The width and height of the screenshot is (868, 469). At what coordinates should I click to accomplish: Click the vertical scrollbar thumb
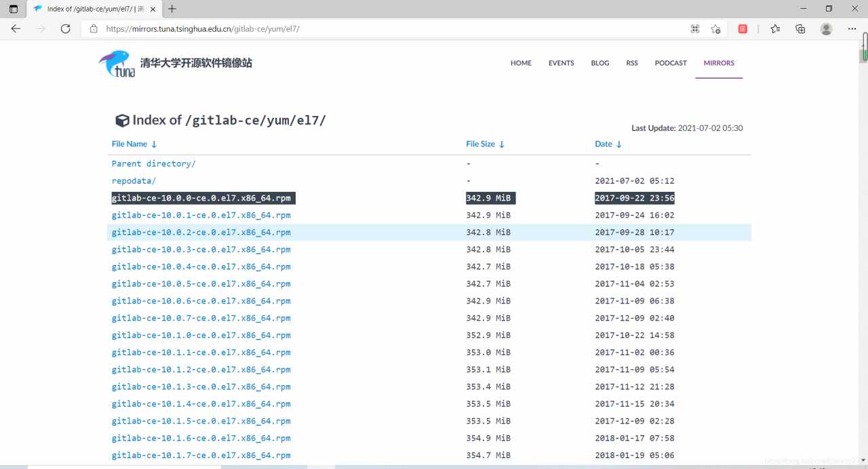(864, 56)
